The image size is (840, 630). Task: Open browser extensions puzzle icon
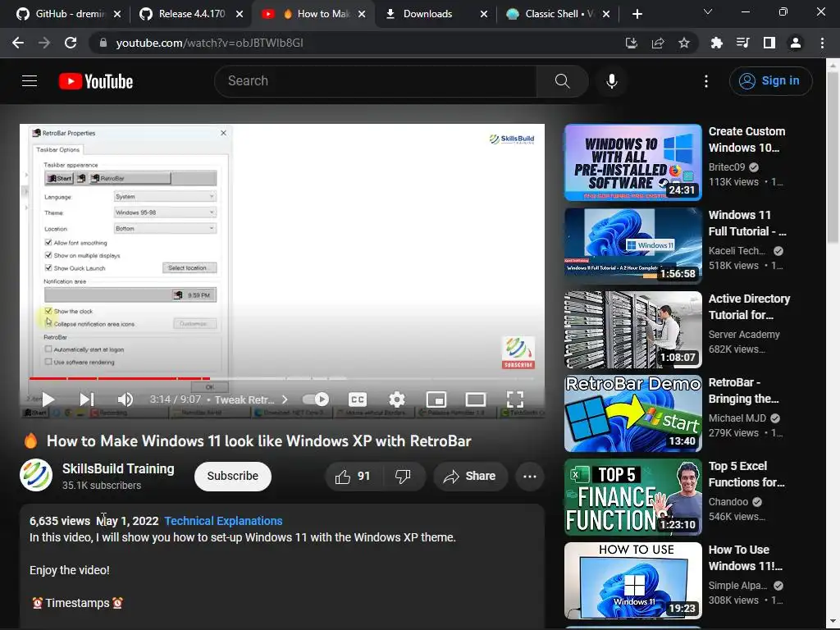(716, 43)
